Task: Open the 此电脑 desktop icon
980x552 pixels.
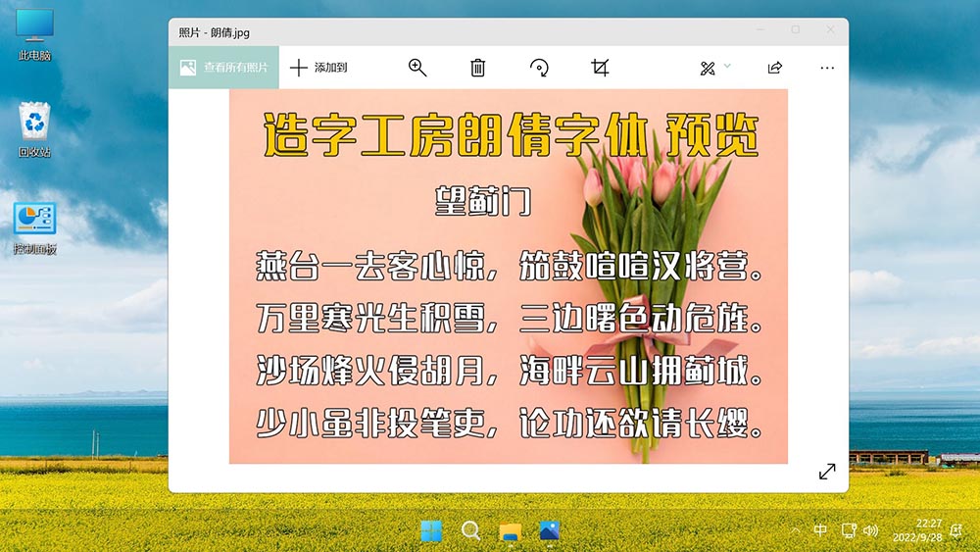Action: (35, 34)
